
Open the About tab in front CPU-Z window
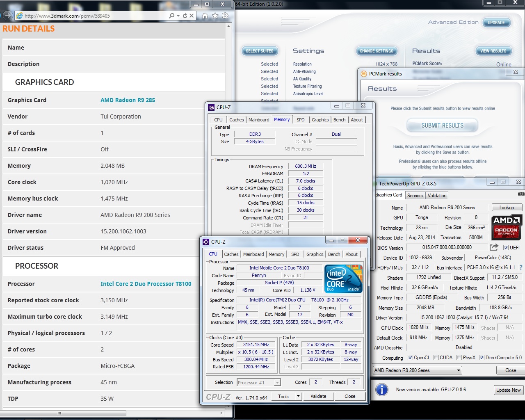[352, 254]
